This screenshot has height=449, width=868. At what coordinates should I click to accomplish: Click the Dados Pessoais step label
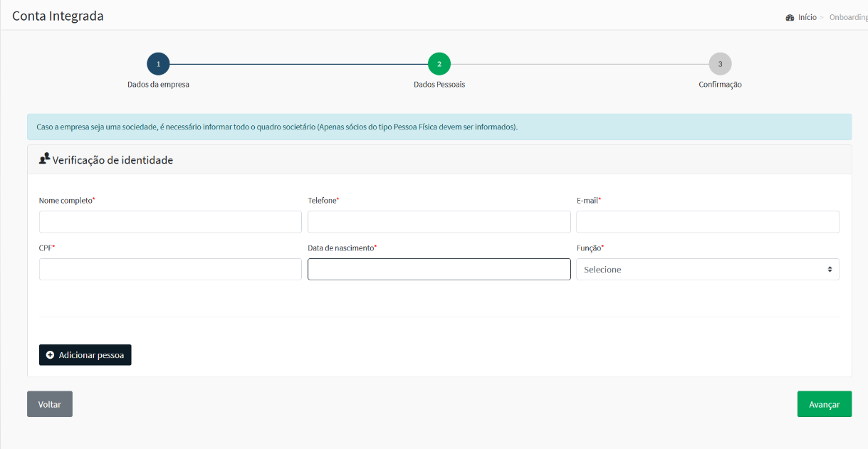[x=439, y=85]
